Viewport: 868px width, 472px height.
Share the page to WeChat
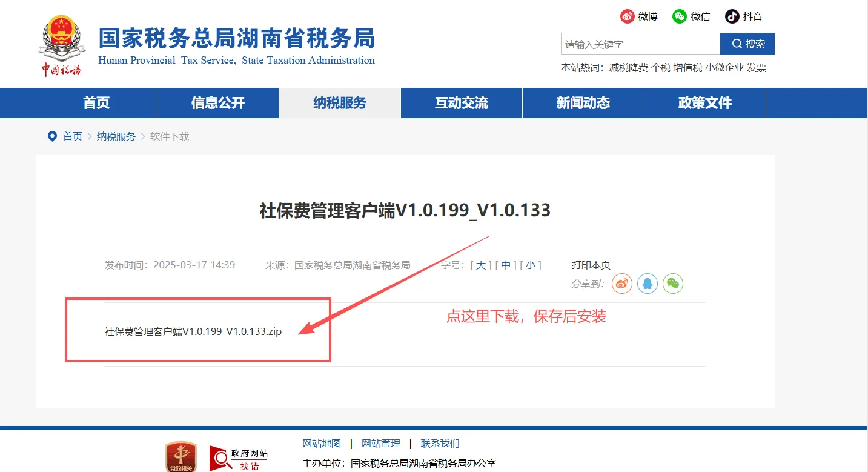click(x=672, y=283)
